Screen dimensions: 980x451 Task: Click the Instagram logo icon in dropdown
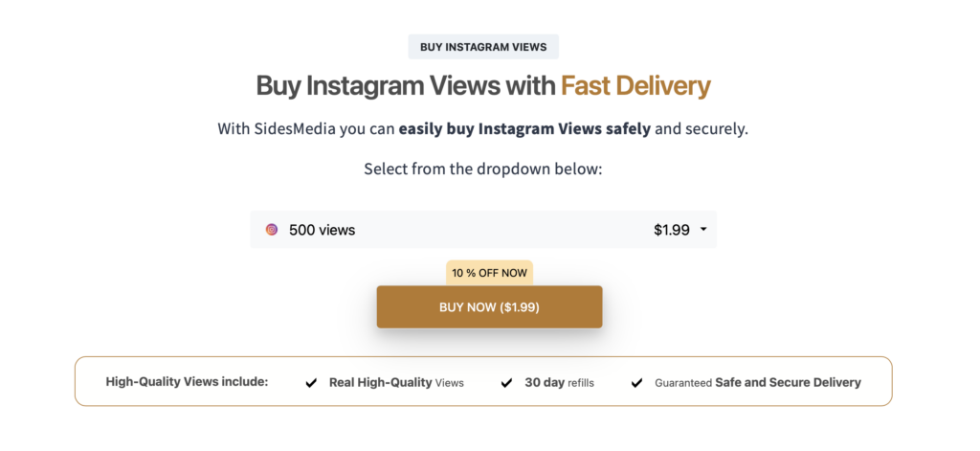point(272,230)
